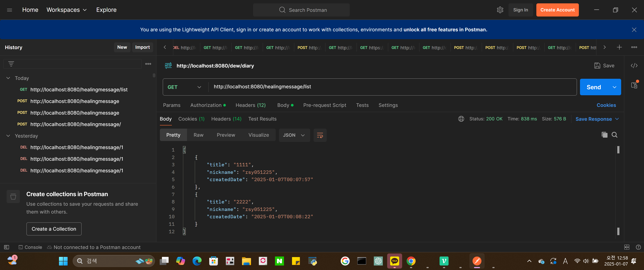Click the network globe icon
644x270 pixels.
[461, 119]
